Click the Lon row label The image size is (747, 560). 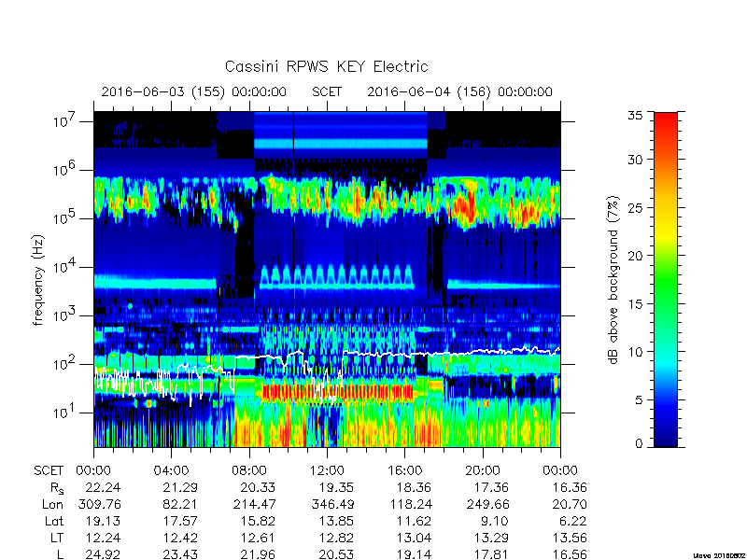click(52, 504)
